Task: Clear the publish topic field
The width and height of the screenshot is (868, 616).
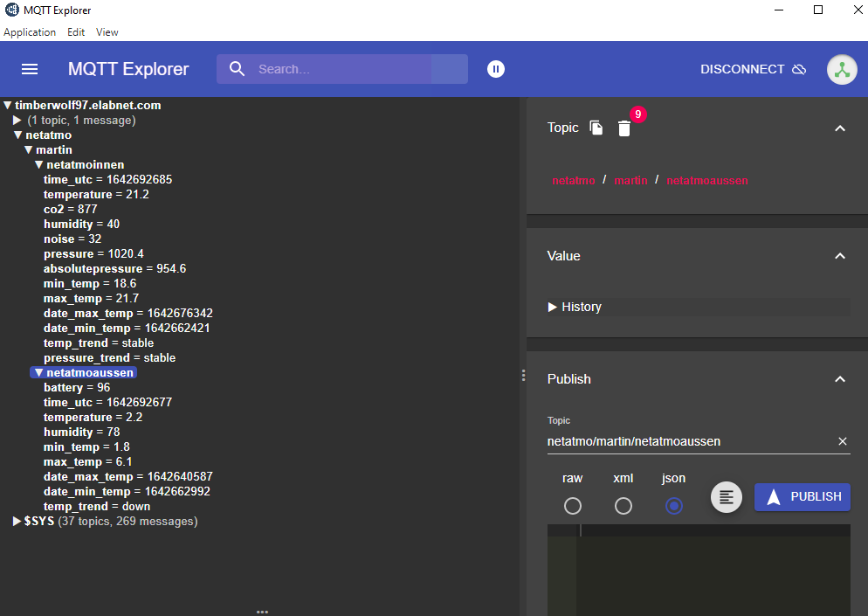Action: click(x=842, y=441)
